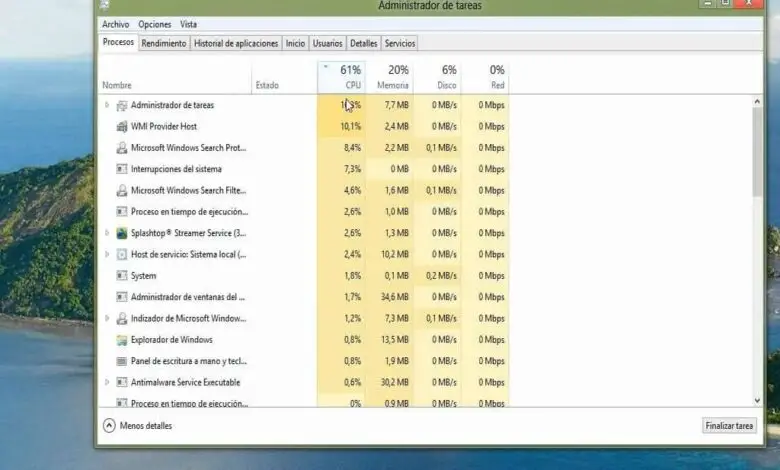
Task: Click the Splashtop Streamer Service icon
Action: click(x=122, y=233)
